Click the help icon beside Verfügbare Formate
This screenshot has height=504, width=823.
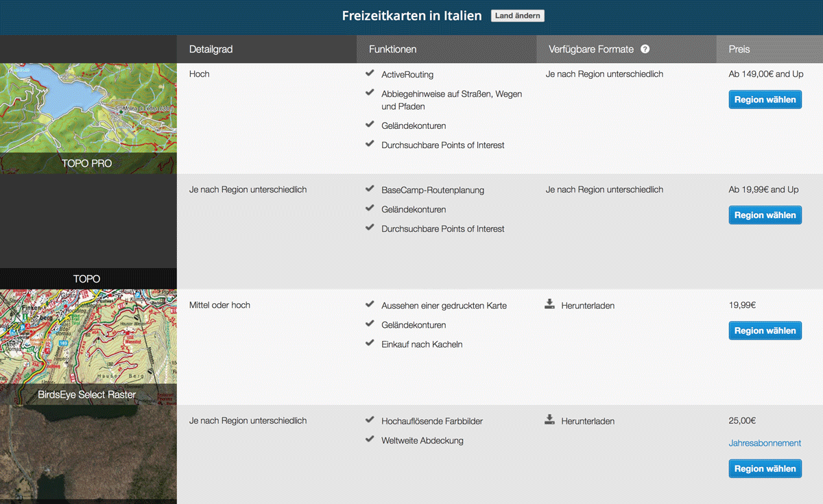pos(645,49)
